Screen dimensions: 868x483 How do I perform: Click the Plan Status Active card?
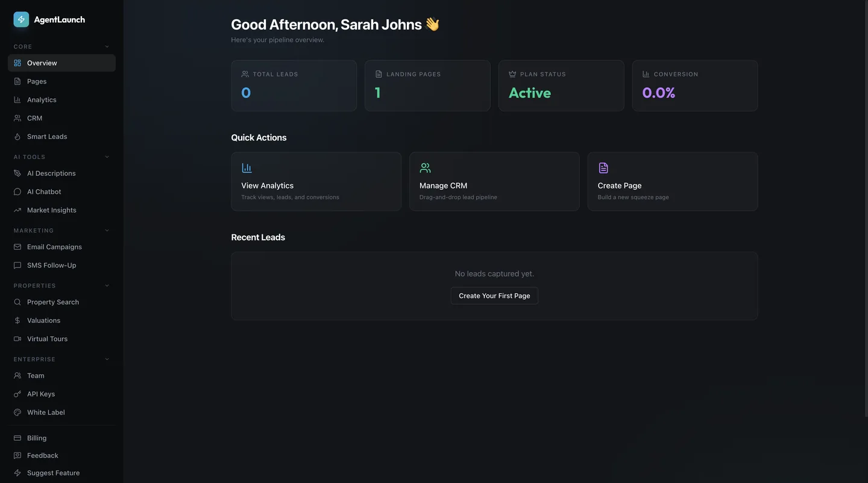tap(561, 86)
